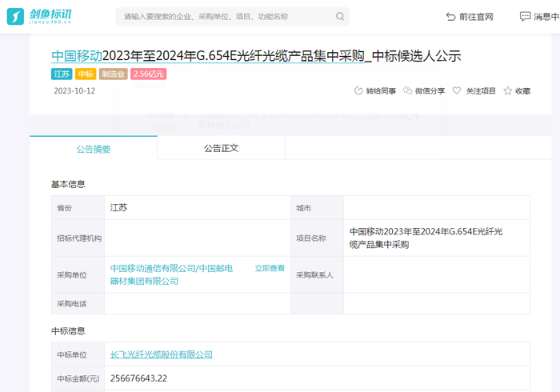Click the bid amount 256676643.22
This screenshot has height=392, width=560.
coord(138,378)
